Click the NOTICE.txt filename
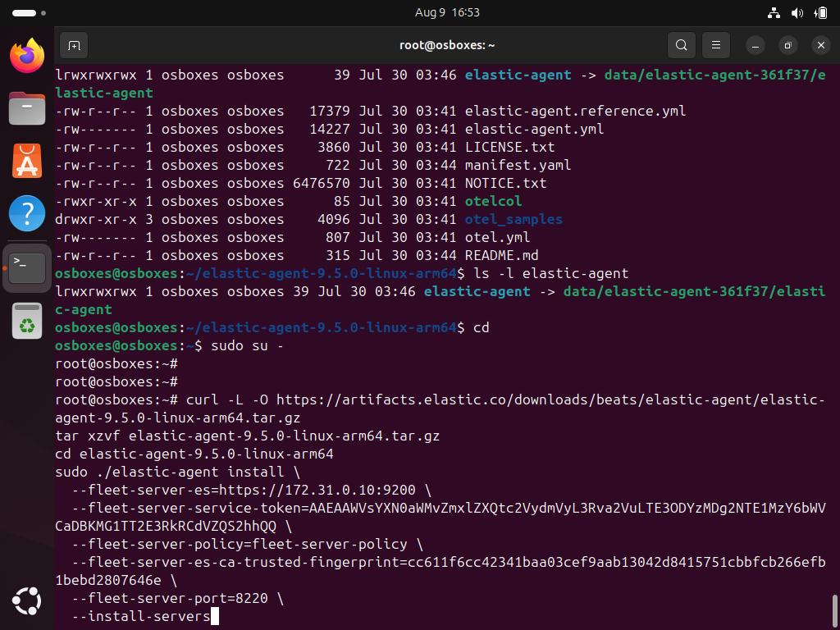 [505, 183]
